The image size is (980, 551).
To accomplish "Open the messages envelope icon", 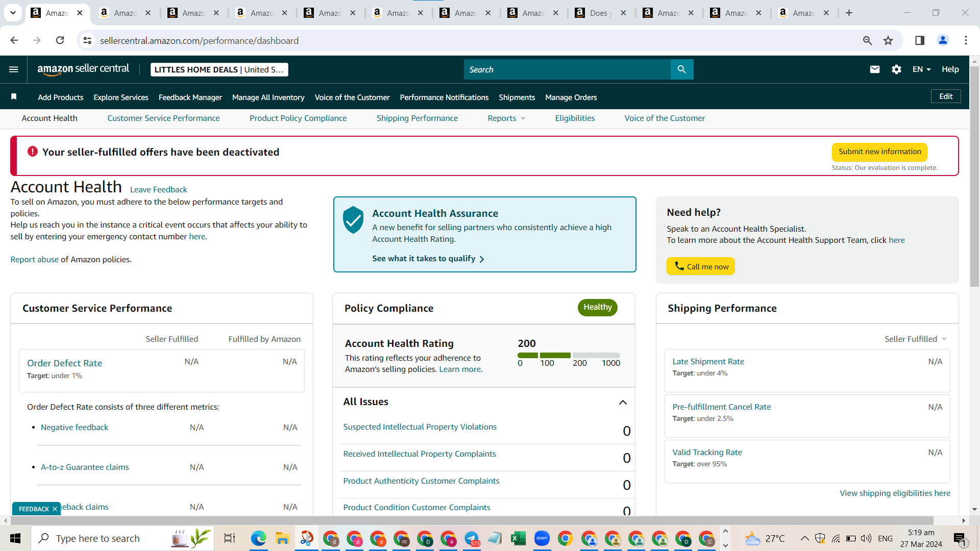I will [x=874, y=69].
